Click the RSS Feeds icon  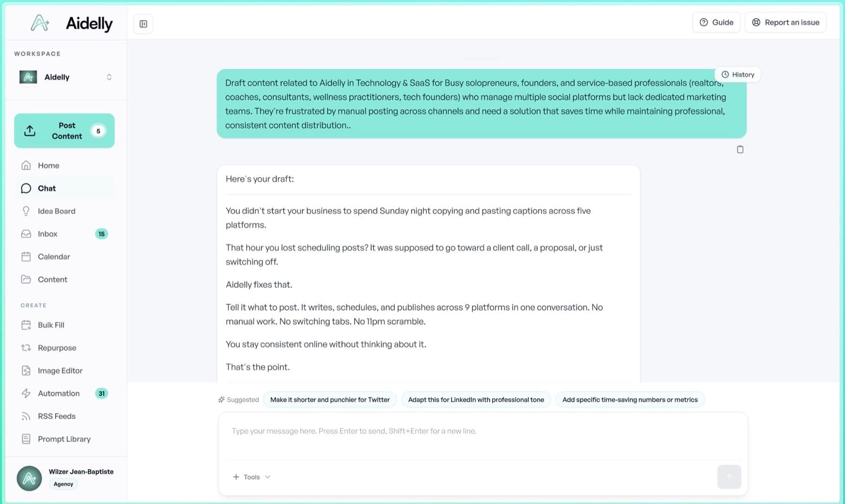pos(26,416)
